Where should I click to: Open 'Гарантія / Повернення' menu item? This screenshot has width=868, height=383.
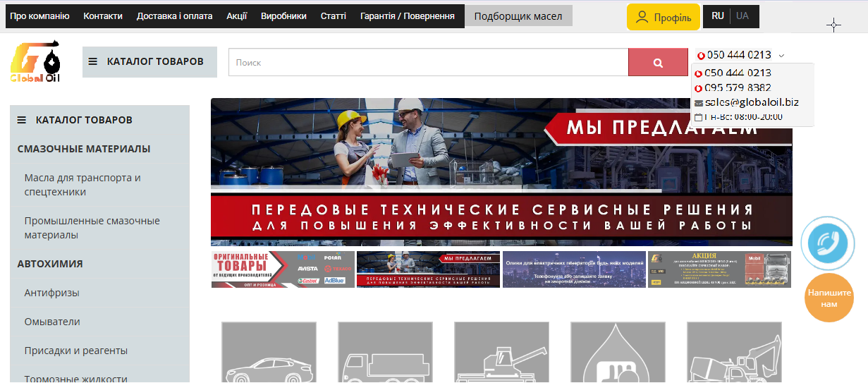[x=408, y=16]
